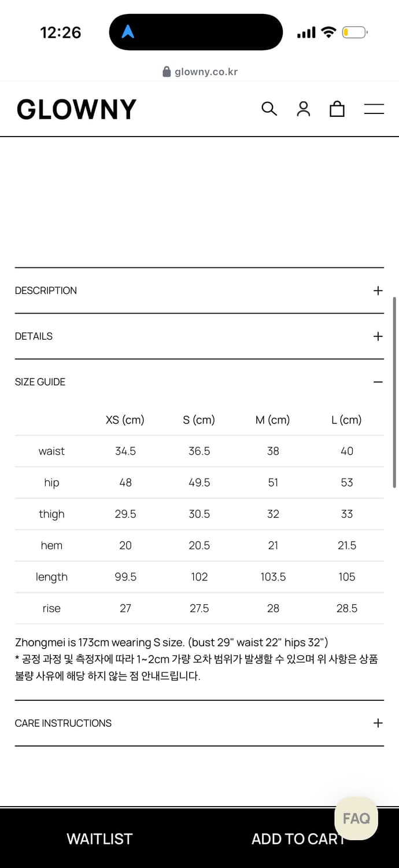Expand the Description section plus icon
The image size is (399, 868).
[x=378, y=290]
